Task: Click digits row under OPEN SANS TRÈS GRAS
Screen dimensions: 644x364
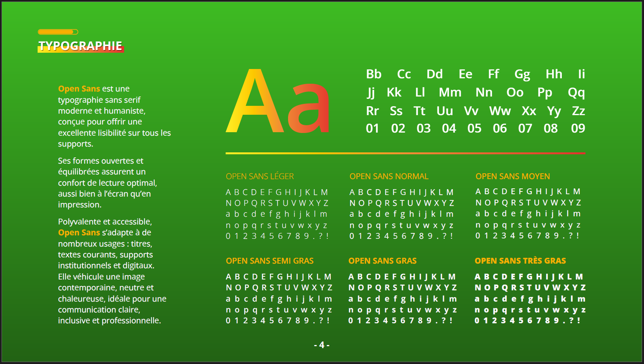Action: point(528,321)
